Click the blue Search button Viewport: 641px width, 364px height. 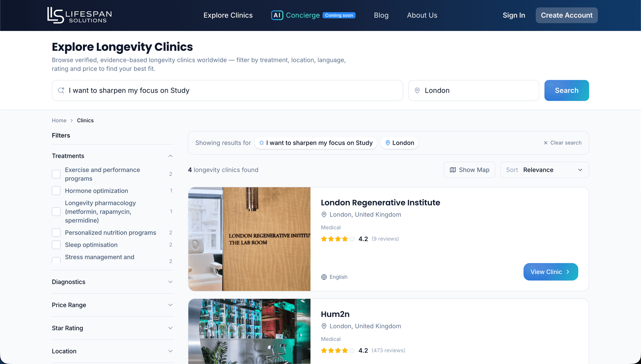pyautogui.click(x=566, y=90)
